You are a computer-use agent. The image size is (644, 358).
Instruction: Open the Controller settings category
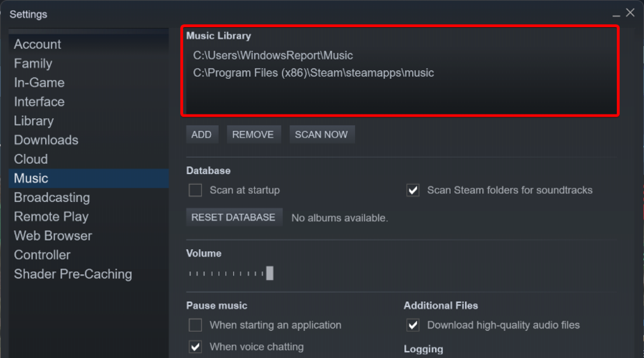point(42,255)
